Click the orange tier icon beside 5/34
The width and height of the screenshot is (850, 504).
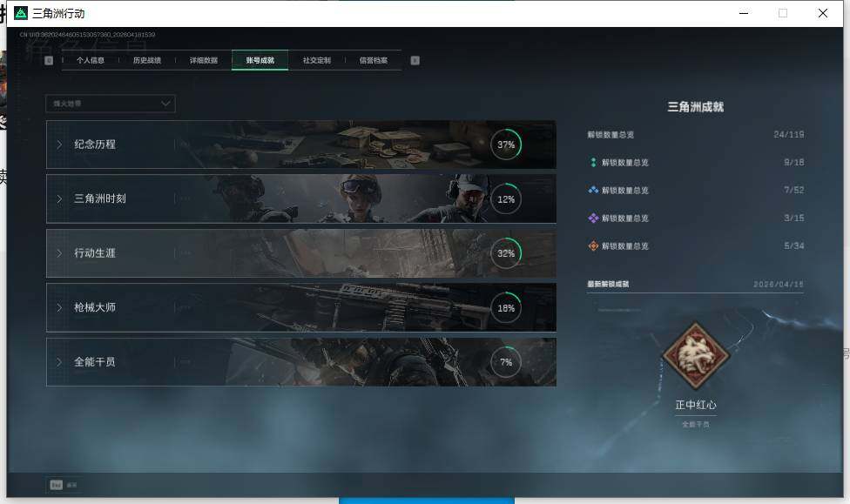coord(593,245)
